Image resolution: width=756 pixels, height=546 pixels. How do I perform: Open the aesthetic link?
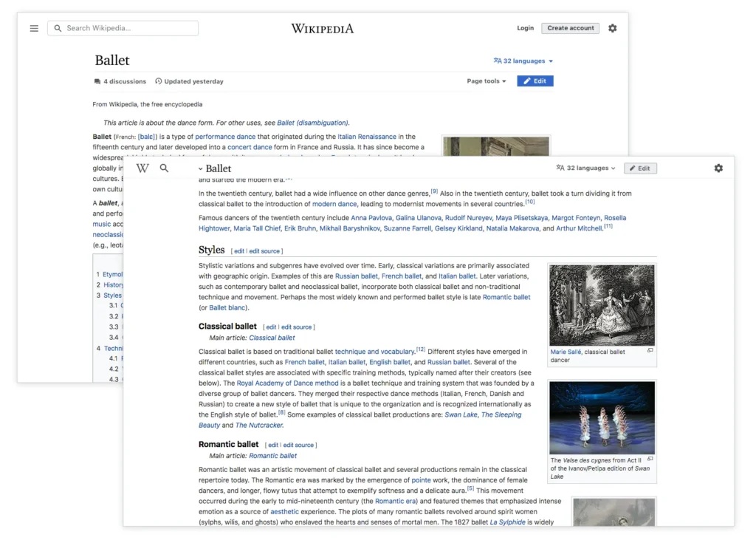(284, 512)
